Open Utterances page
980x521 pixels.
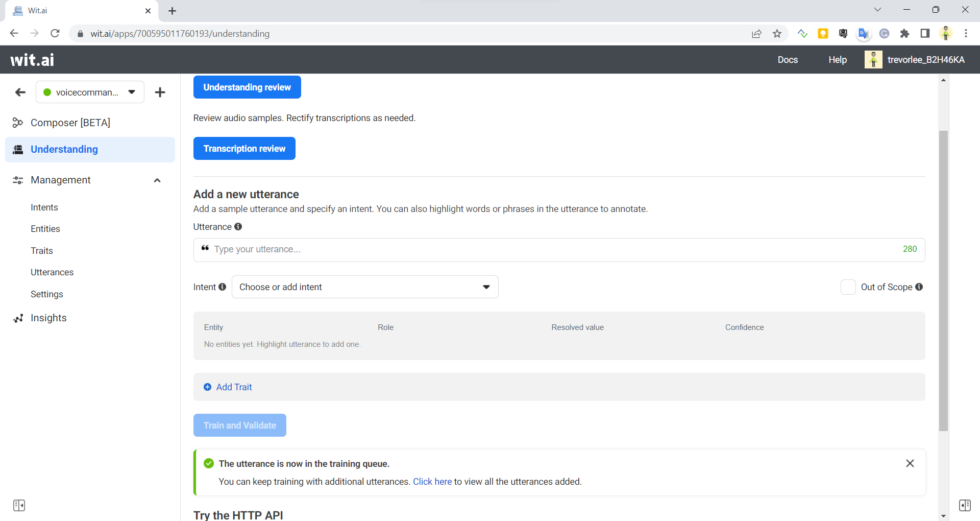click(52, 272)
